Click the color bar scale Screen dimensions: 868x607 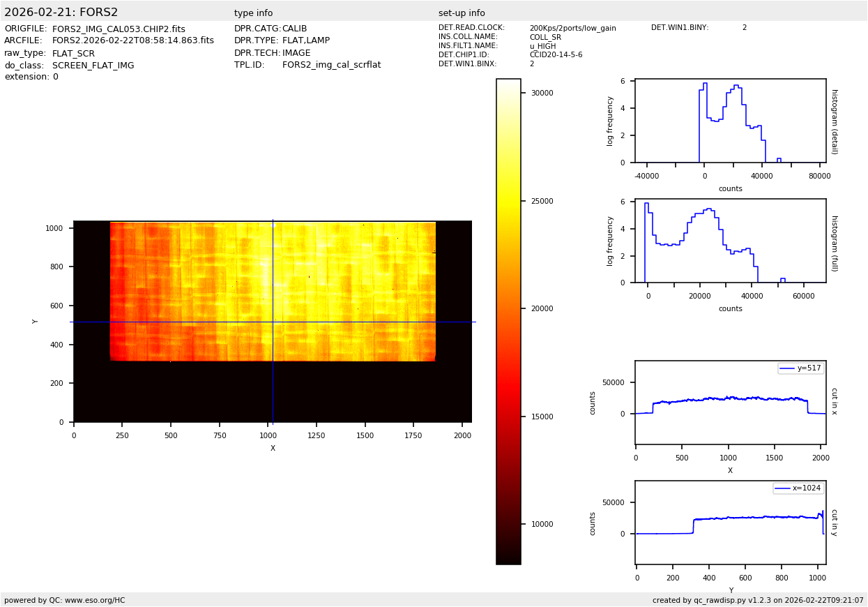coord(508,321)
